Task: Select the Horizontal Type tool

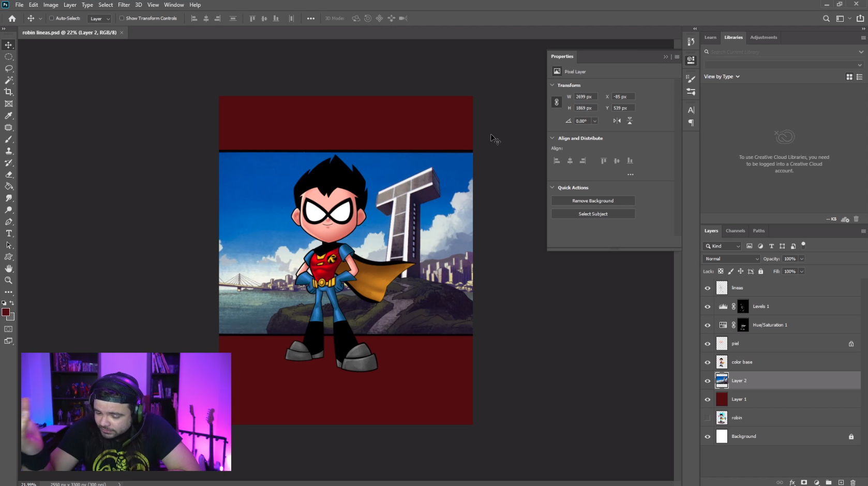Action: click(9, 233)
